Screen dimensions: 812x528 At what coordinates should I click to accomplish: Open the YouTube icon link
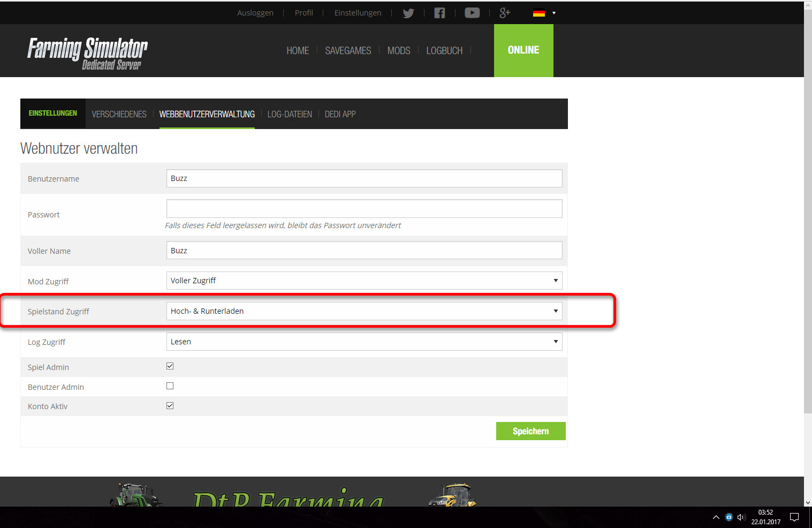[472, 13]
